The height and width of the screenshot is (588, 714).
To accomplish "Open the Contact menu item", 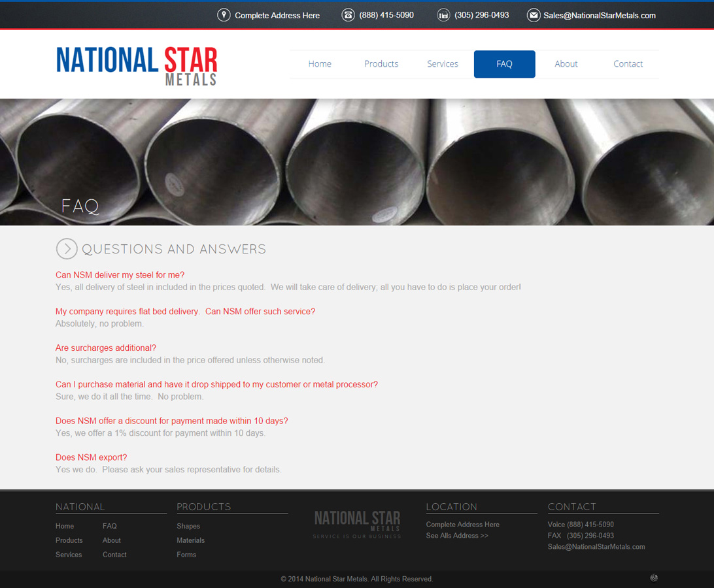I will click(x=628, y=64).
